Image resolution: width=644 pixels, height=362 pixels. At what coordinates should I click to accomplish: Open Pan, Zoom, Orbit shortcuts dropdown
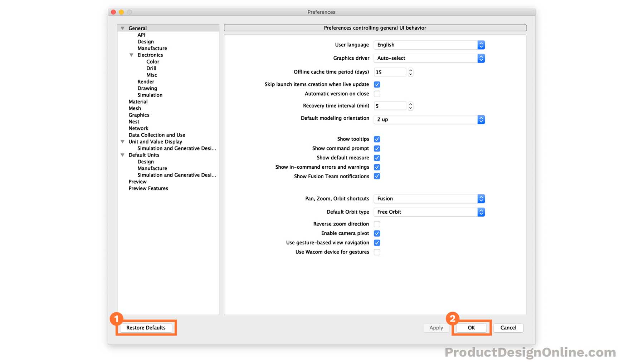coord(429,199)
